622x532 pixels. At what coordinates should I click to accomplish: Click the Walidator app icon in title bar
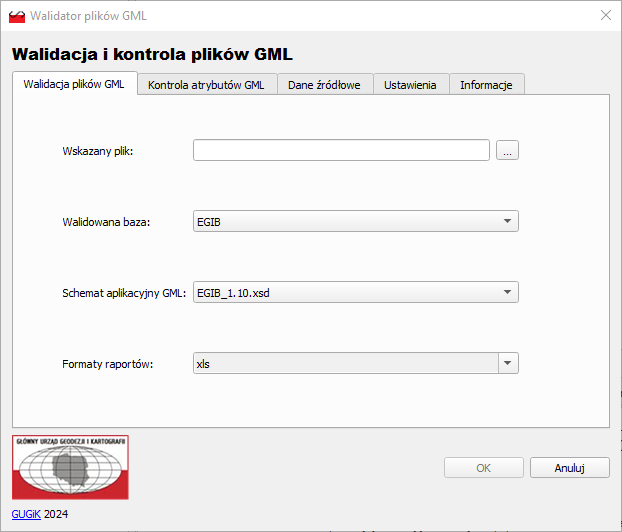click(x=17, y=15)
